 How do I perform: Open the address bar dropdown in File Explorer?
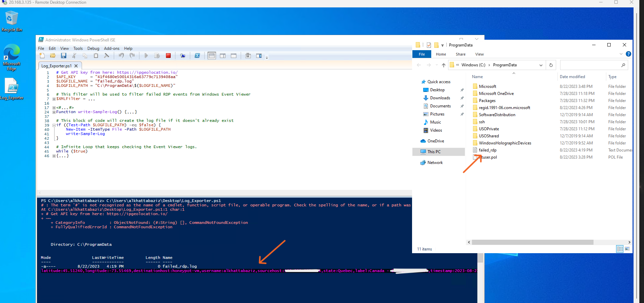pos(541,65)
